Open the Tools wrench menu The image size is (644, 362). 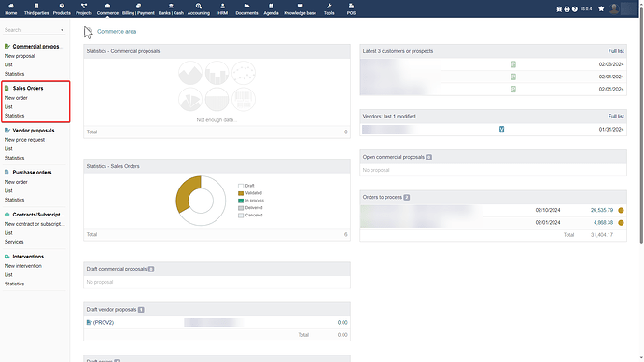click(329, 8)
